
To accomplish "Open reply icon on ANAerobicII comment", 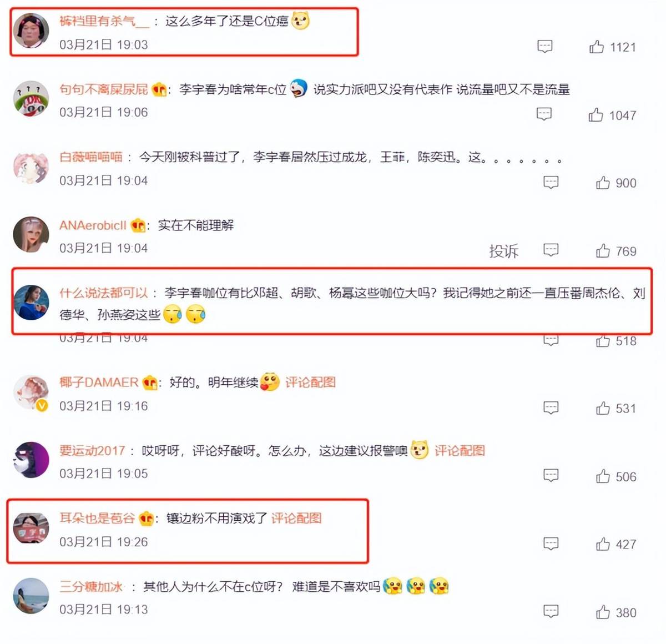I will click(551, 250).
